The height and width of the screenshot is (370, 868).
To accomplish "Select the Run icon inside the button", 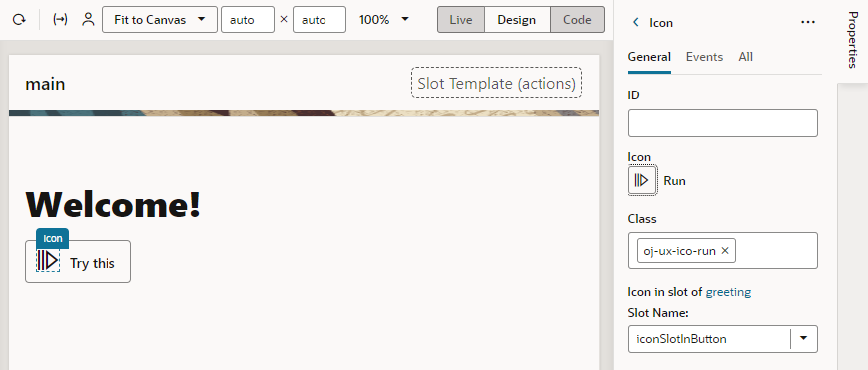I will tap(48, 260).
